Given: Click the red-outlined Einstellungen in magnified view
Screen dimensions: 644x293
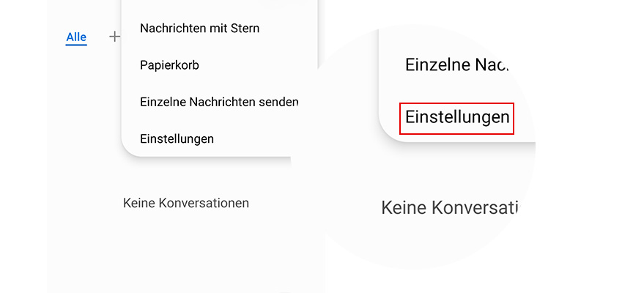Looking at the screenshot, I should 457,118.
